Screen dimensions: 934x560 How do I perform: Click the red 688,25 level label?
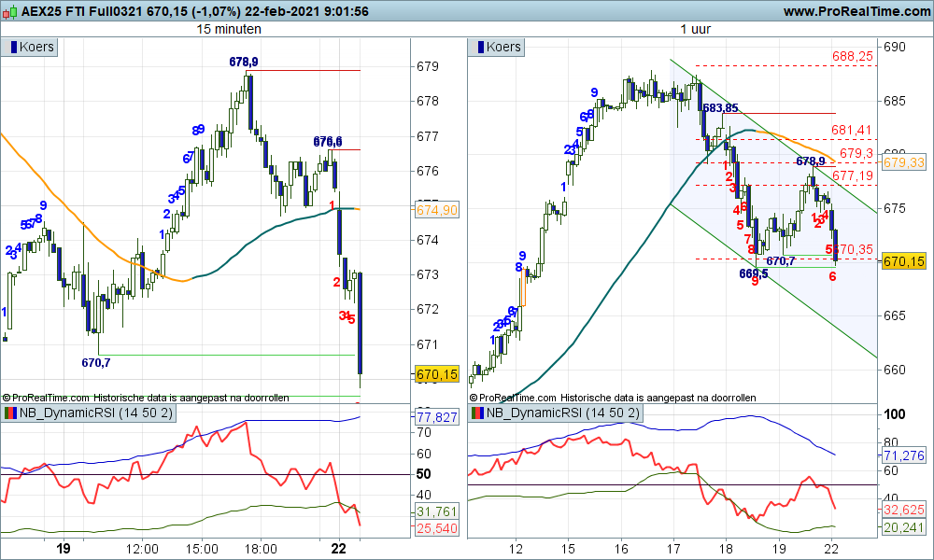pos(853,57)
